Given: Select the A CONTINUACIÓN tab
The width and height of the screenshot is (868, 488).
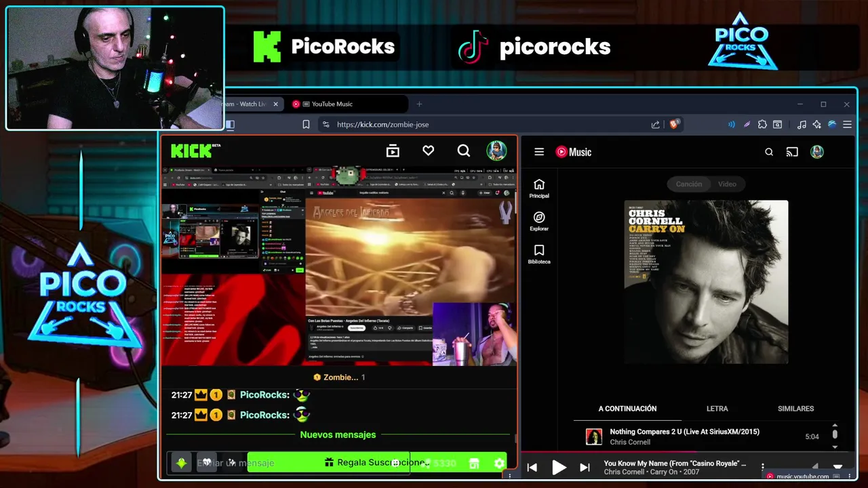Looking at the screenshot, I should pyautogui.click(x=627, y=409).
